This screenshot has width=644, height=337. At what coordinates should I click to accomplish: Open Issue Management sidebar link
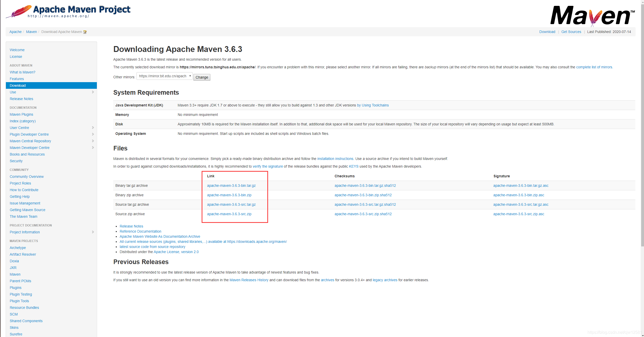coord(25,203)
